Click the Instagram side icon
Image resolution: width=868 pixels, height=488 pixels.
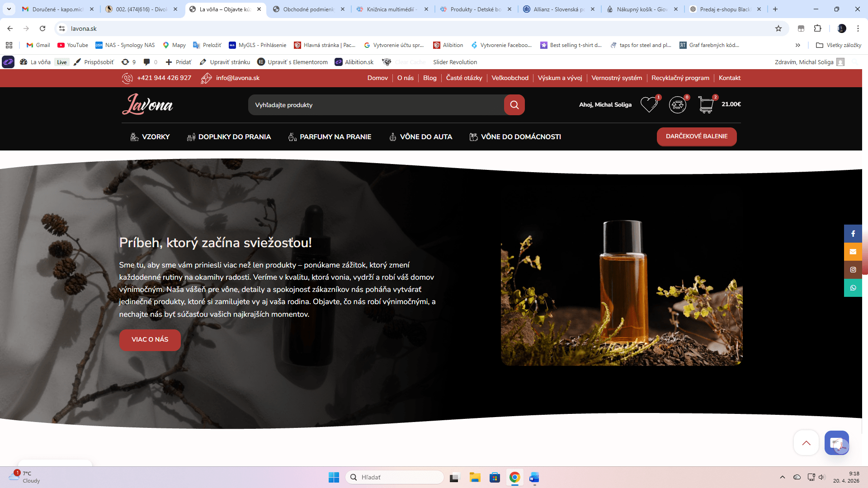[853, 270]
